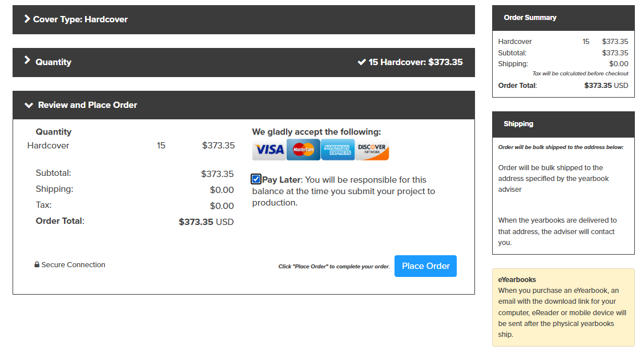Select the Order Summary panel header
This screenshot has width=644, height=354.
pyautogui.click(x=563, y=18)
